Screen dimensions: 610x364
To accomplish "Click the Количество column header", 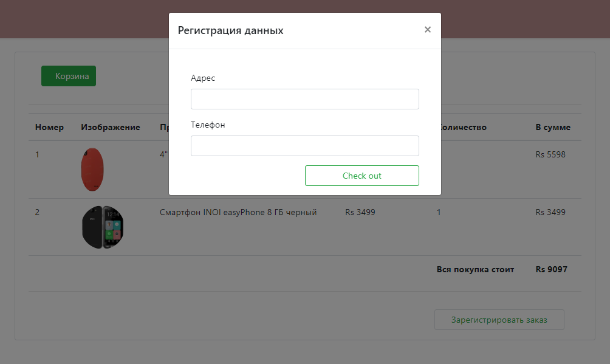I will coord(461,127).
